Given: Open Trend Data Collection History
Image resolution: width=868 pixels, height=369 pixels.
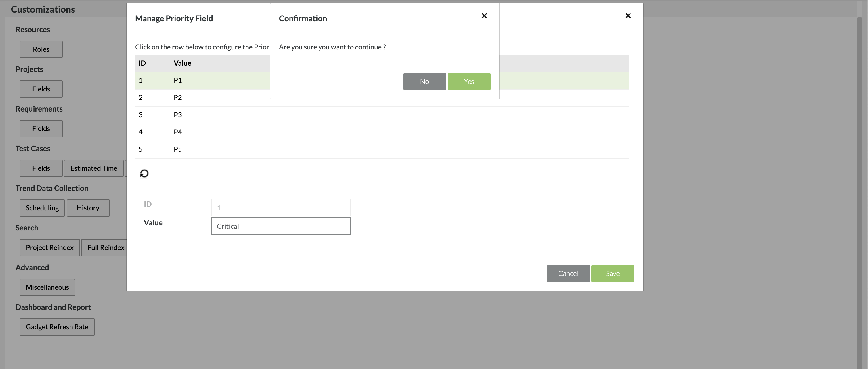Looking at the screenshot, I should pos(88,208).
